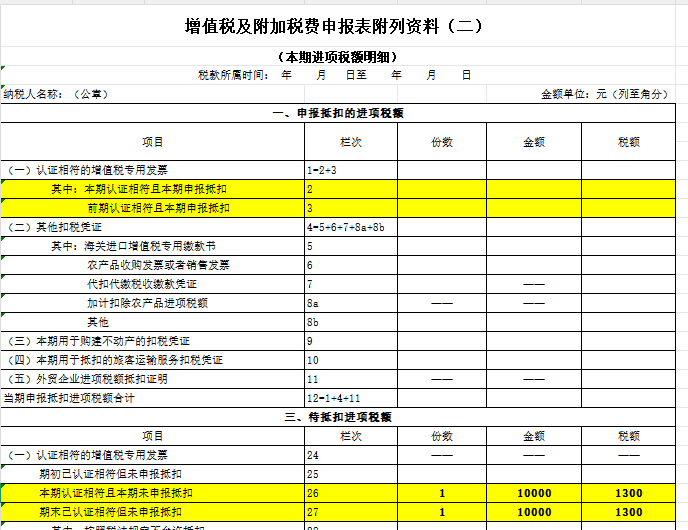Select the （二）其他扣税凭证 cell

pyautogui.click(x=152, y=227)
